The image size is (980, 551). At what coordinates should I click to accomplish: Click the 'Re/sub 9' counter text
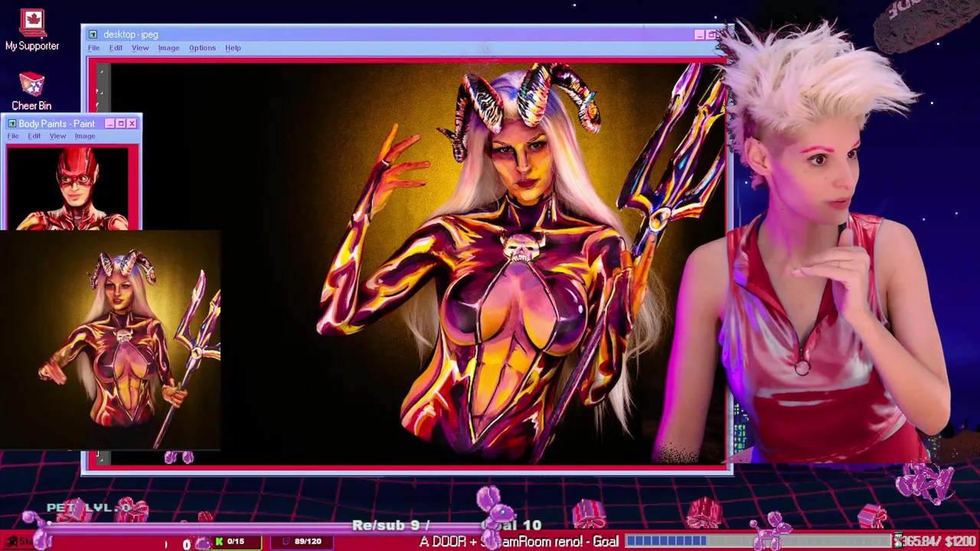[x=387, y=526]
